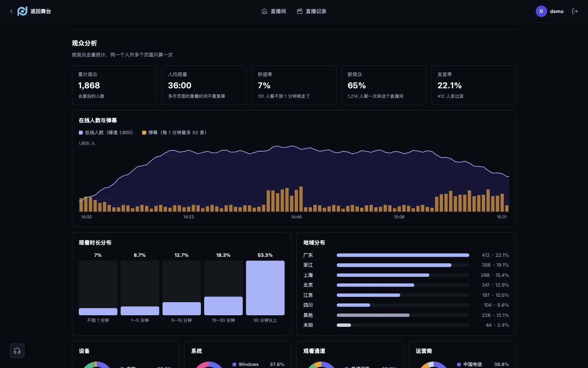Click the 累计观众 1,868 card
Screen dimensions: 588x368
tap(114, 85)
